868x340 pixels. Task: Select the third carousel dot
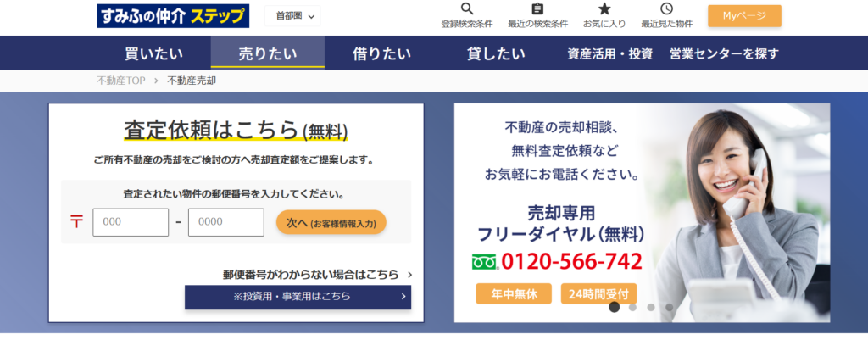651,307
